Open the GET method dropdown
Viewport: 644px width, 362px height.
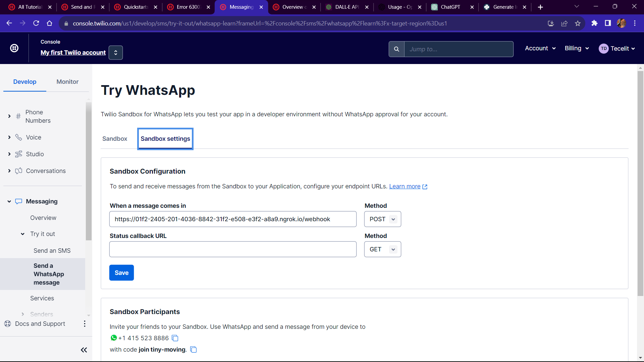tap(382, 249)
